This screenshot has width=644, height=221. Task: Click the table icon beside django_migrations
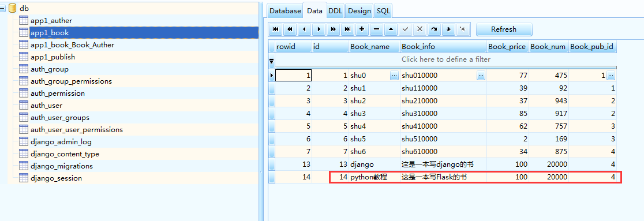point(24,166)
